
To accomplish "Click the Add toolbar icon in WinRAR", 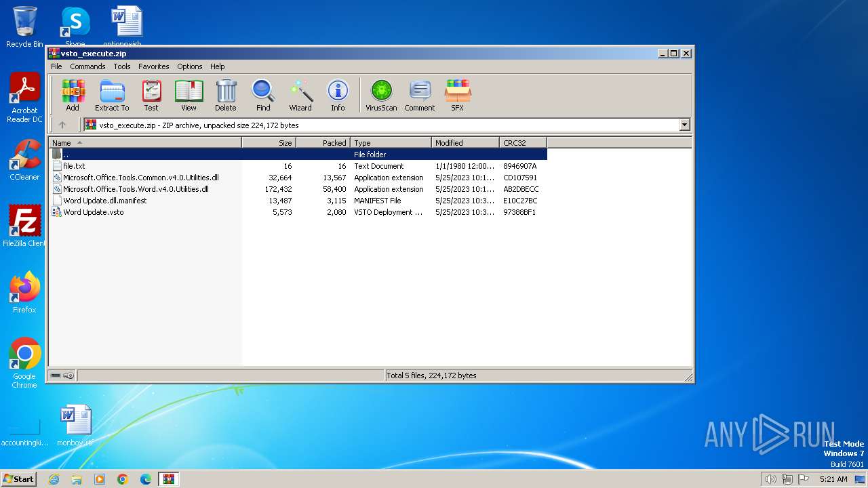I will pyautogui.click(x=73, y=95).
